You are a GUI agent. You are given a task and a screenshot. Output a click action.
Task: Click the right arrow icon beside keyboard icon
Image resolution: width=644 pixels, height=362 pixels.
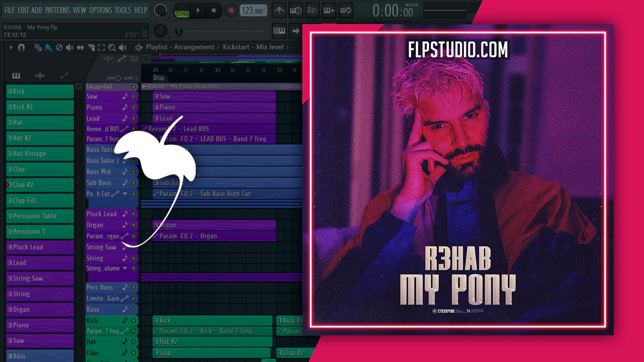coord(296,31)
